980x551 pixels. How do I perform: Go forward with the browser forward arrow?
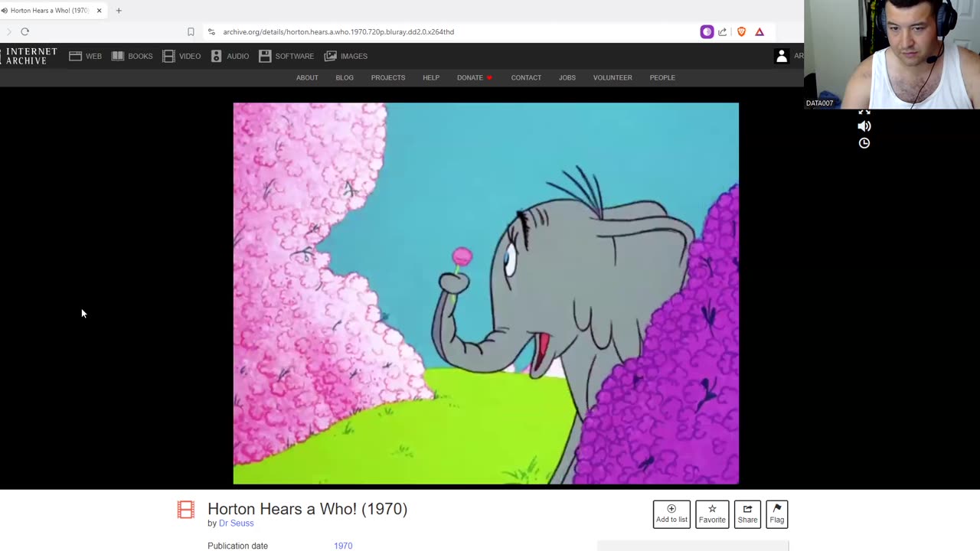point(8,31)
